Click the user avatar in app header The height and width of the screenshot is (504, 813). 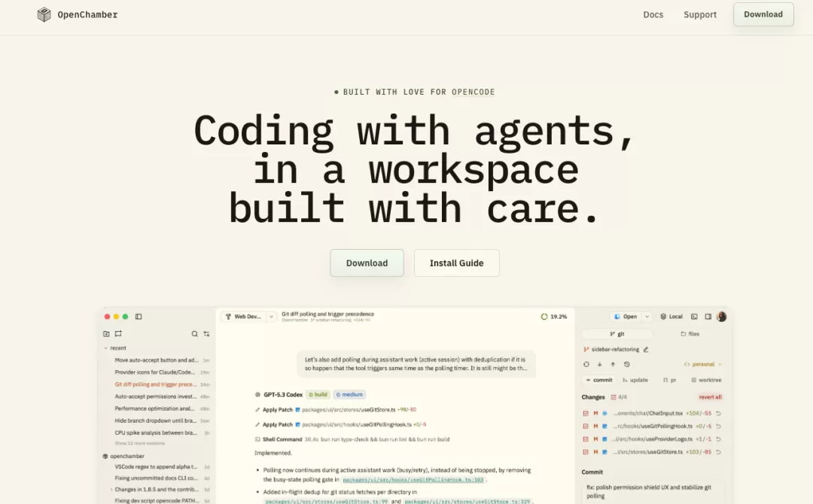tap(721, 317)
